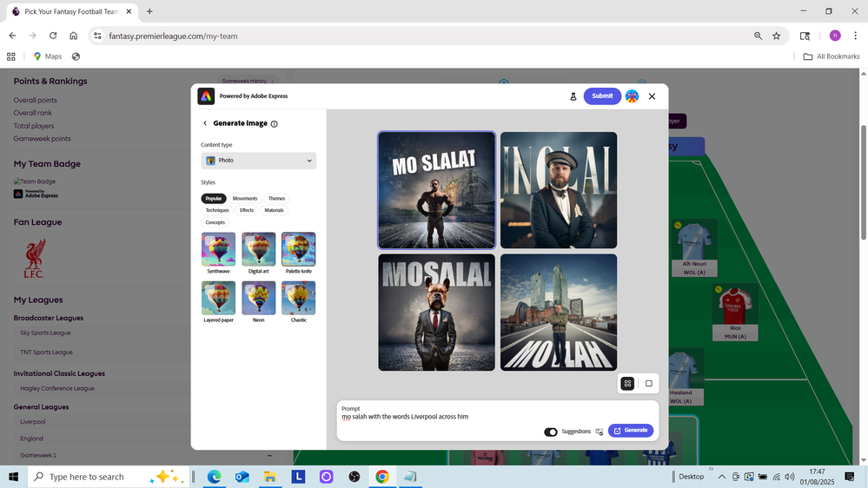Click the Windows taskbar search box
Viewport: 868px width, 488px height.
pyautogui.click(x=109, y=477)
